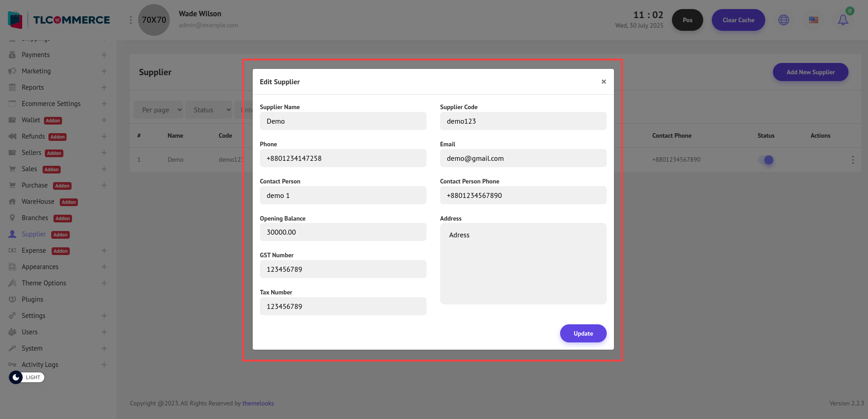Click the 70X70 profile avatar

click(154, 20)
